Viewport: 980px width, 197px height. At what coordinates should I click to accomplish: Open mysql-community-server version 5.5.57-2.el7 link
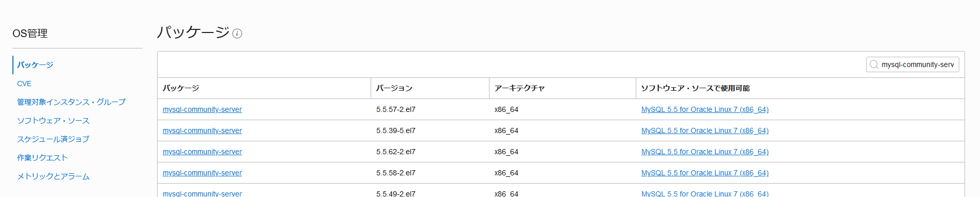pyautogui.click(x=202, y=109)
